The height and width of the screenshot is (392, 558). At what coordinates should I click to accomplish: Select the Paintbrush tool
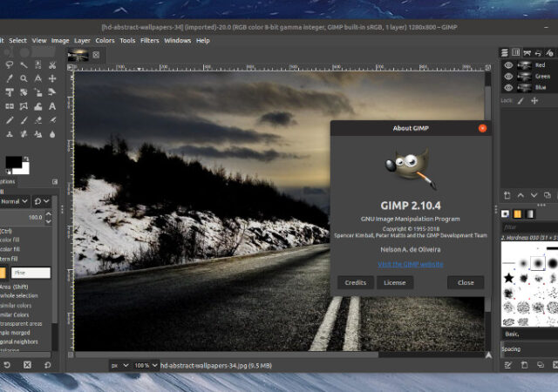click(x=24, y=120)
